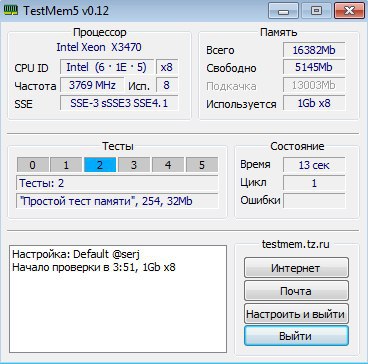Exit using the Выйти button
Image resolution: width=368 pixels, height=364 pixels.
[x=296, y=336]
